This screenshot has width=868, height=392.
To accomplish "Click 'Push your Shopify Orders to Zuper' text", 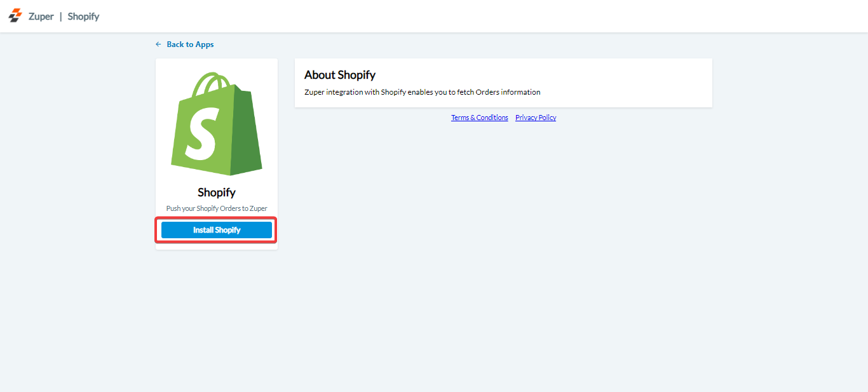I will [x=217, y=208].
